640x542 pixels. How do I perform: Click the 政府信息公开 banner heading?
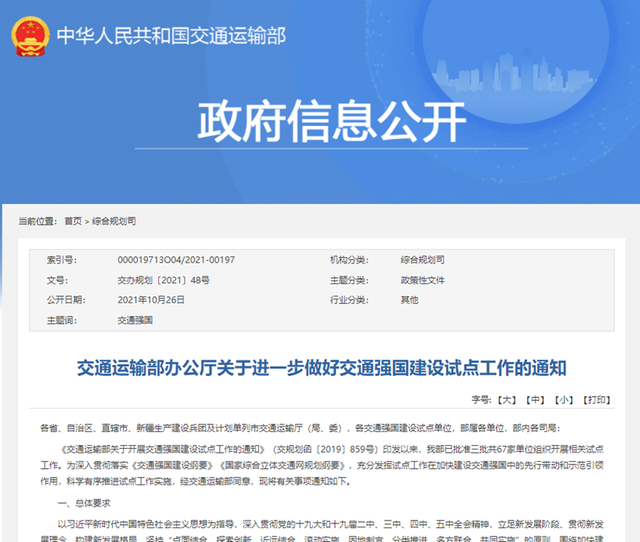(331, 121)
